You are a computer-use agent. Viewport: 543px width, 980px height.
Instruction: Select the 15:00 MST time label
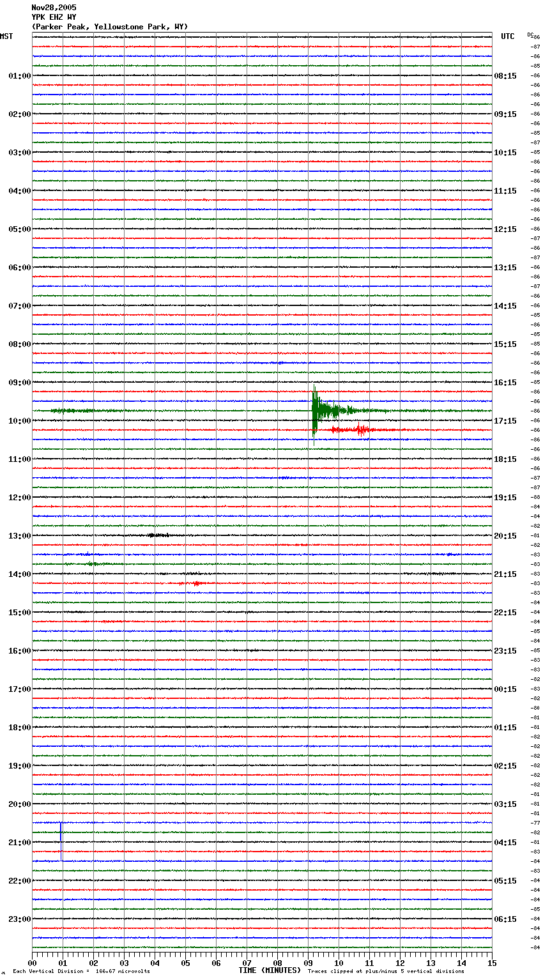(x=20, y=613)
